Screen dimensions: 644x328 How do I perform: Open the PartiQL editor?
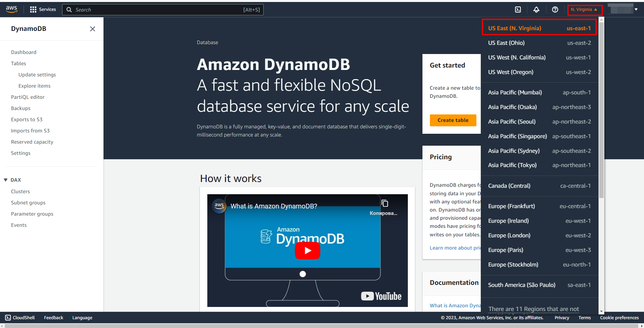tap(28, 97)
